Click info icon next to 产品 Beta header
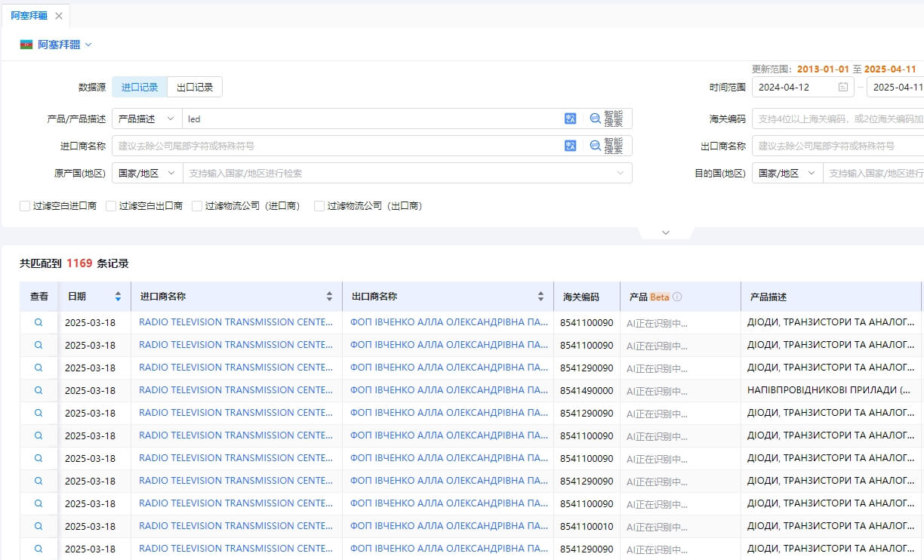 (x=677, y=297)
